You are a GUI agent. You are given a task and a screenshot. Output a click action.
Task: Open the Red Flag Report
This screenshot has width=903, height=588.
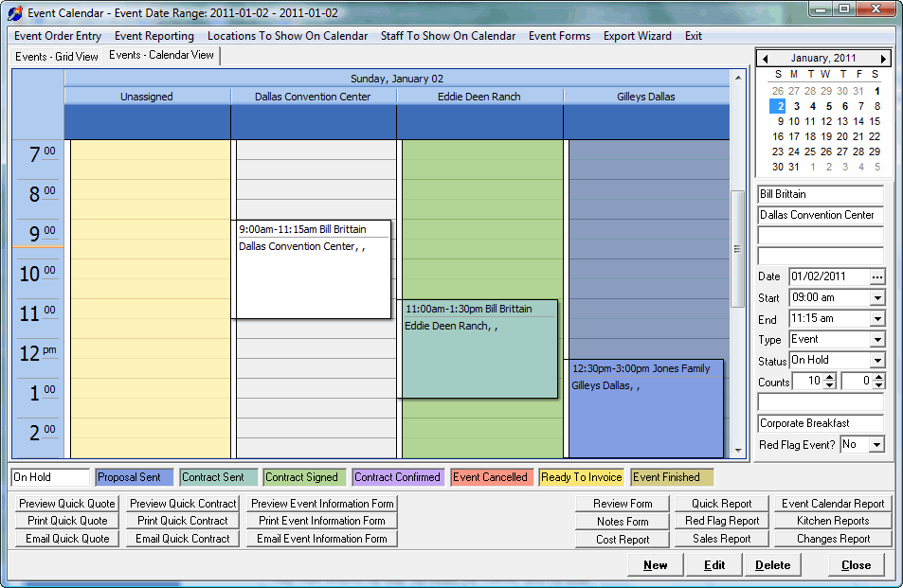(722, 521)
